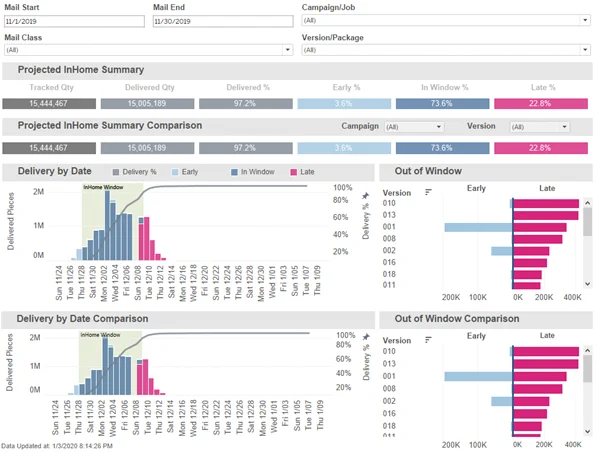Click Tracked Qty value in InHome Summary

click(49, 104)
